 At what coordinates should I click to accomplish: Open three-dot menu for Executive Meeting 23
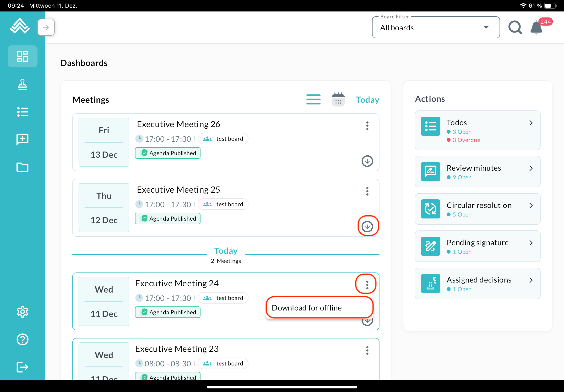[x=367, y=350]
